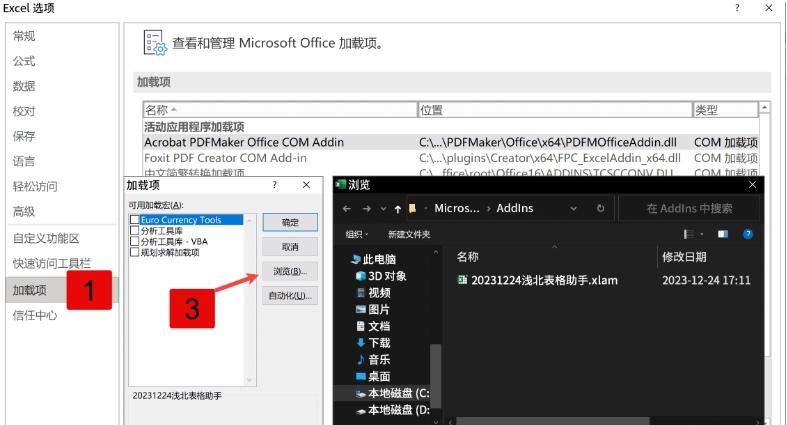
Task: Open the 3D 对象 folder
Action: click(x=381, y=276)
